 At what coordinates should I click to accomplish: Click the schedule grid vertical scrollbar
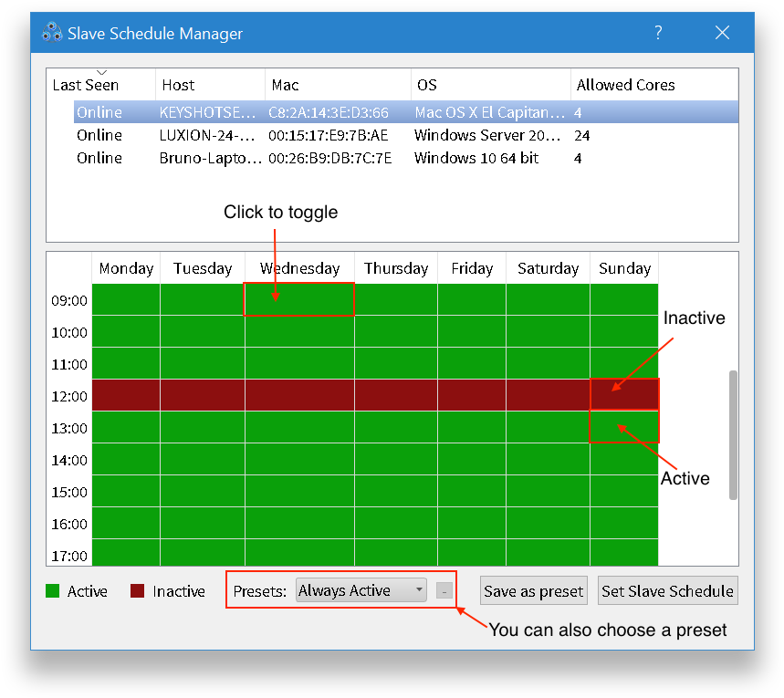pos(733,435)
